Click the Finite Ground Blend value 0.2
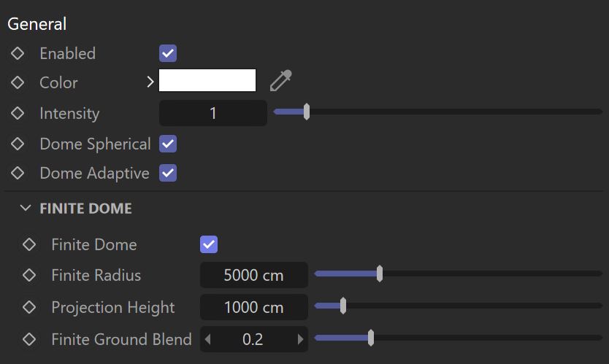609x364 pixels. tap(253, 339)
